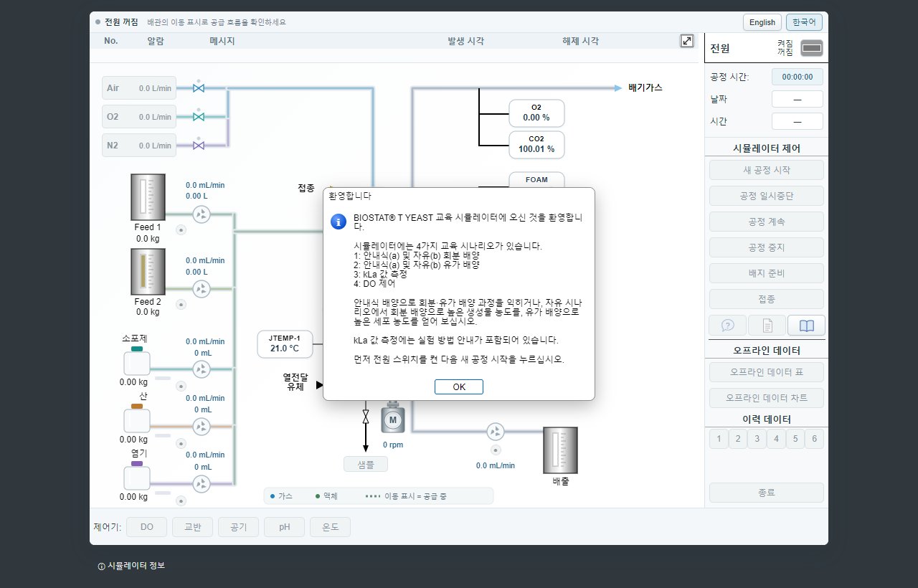The height and width of the screenshot is (588, 918).
Task: Open the 시뮬레이터 정보 link
Action: point(131,566)
